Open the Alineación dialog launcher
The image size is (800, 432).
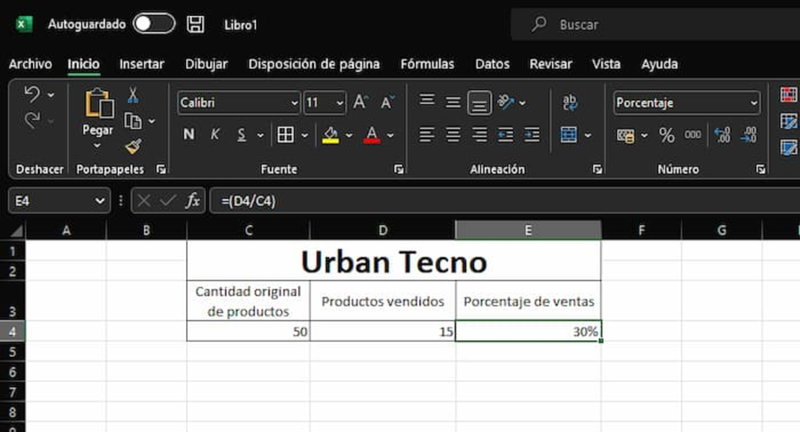pos(597,169)
